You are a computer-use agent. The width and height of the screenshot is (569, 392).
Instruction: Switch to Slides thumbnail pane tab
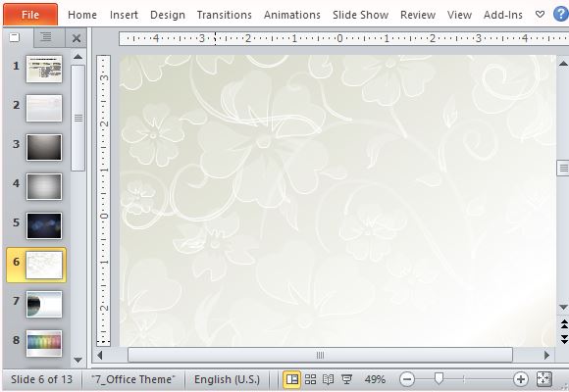click(15, 37)
